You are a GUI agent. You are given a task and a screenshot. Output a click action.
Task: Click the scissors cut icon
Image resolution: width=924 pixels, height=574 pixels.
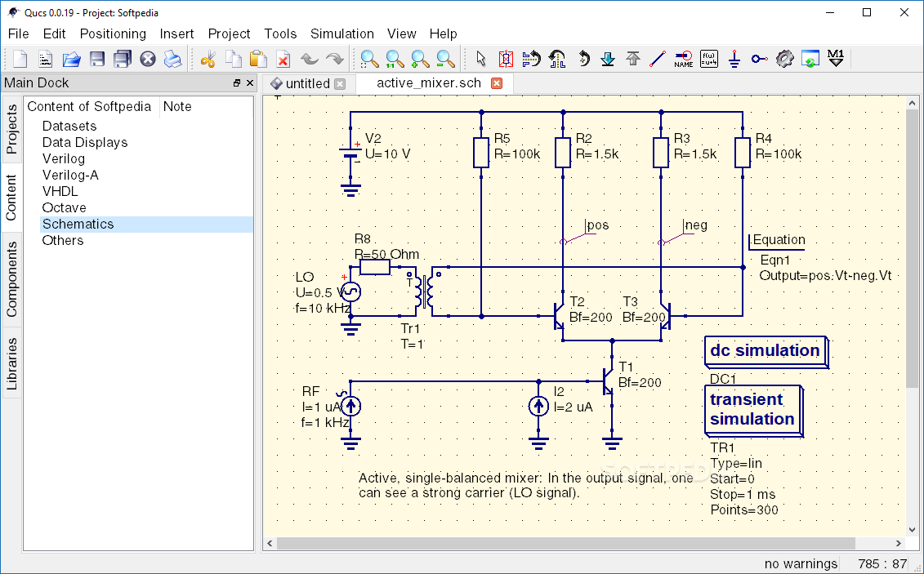click(x=208, y=59)
